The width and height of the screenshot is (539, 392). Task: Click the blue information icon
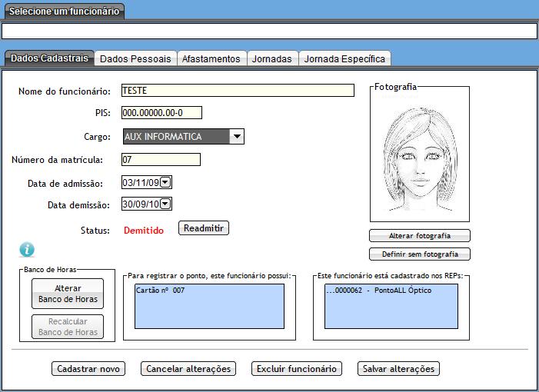[27, 249]
